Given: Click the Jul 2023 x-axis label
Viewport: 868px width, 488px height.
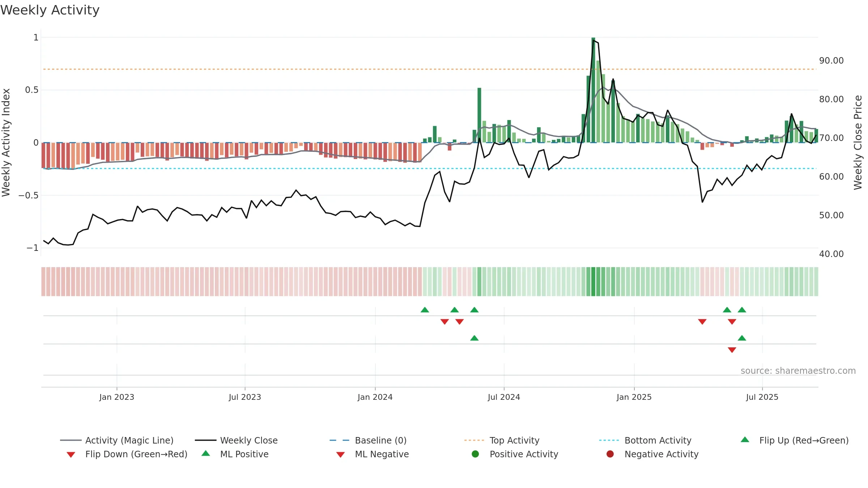Looking at the screenshot, I should [245, 397].
